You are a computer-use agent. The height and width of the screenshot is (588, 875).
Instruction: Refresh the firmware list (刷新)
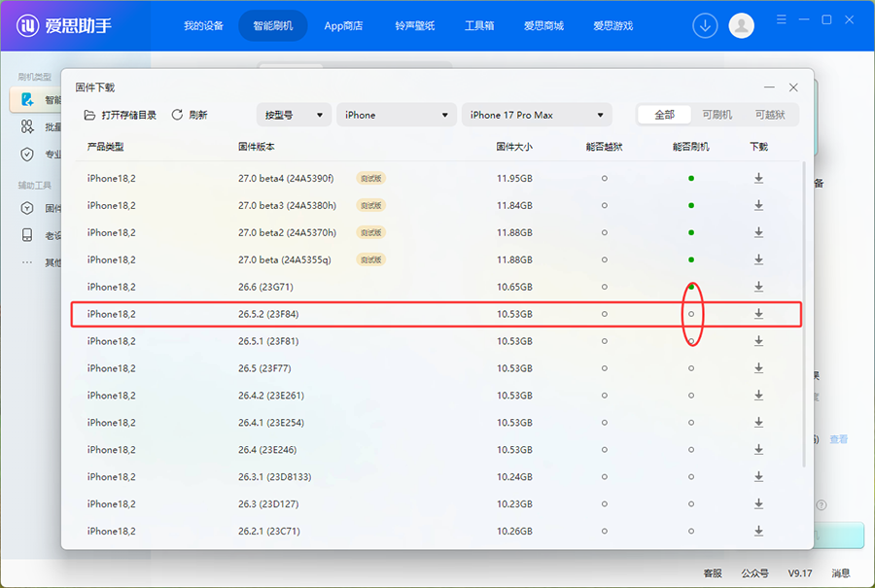coord(190,115)
